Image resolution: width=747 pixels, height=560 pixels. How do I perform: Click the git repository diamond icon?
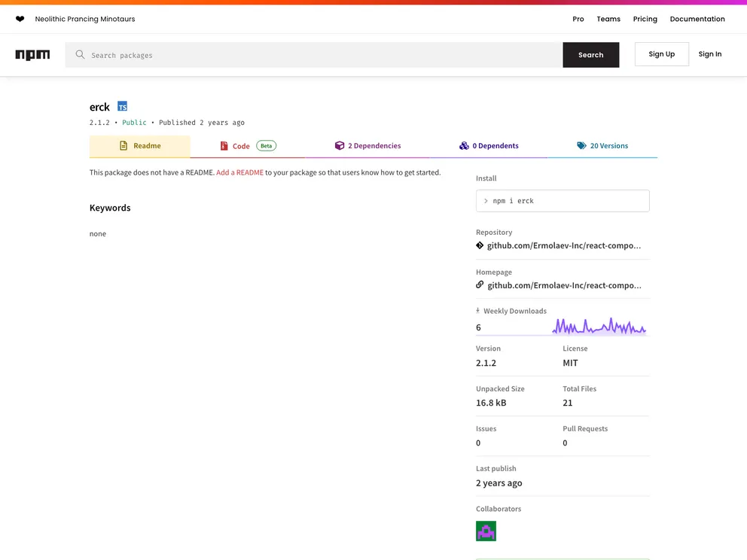pyautogui.click(x=480, y=245)
